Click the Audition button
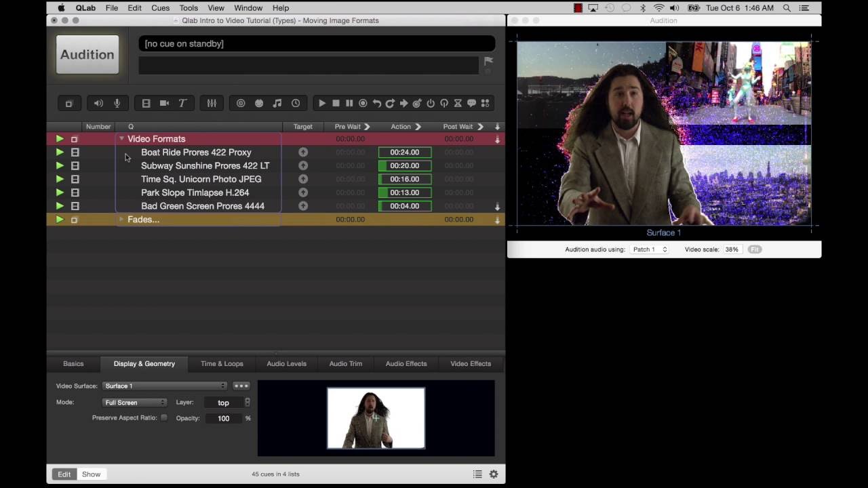 (87, 54)
